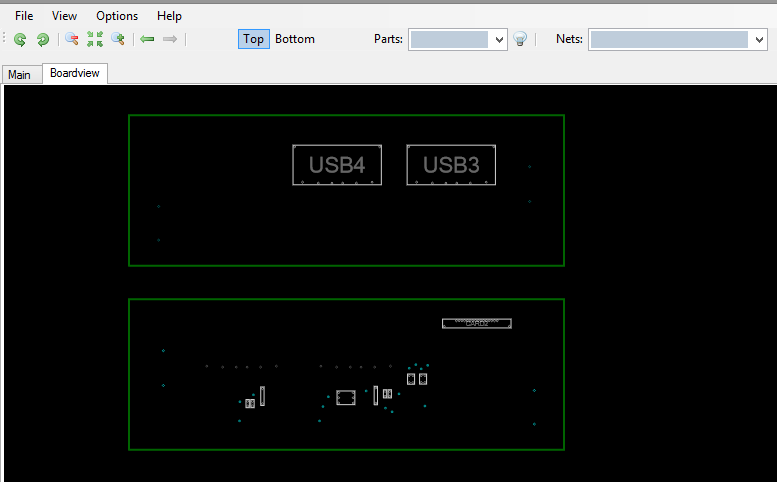Rotate the board counterclockwise
The image size is (777, 482).
coord(20,39)
